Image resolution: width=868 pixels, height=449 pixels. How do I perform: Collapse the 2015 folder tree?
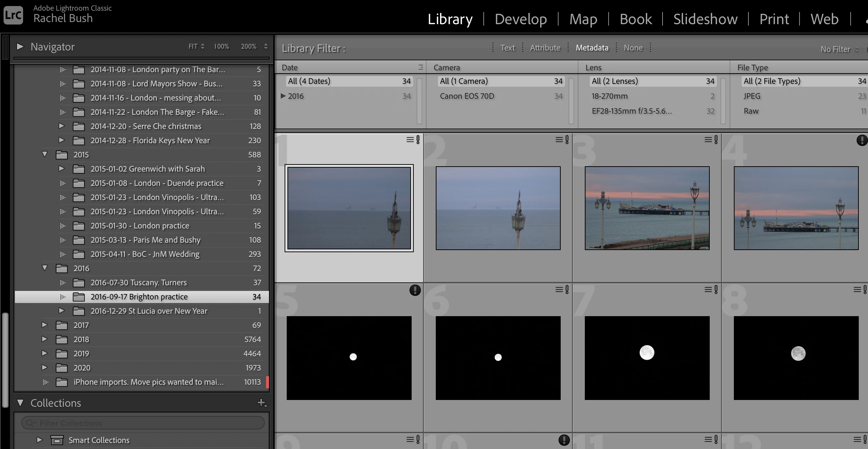pos(45,155)
